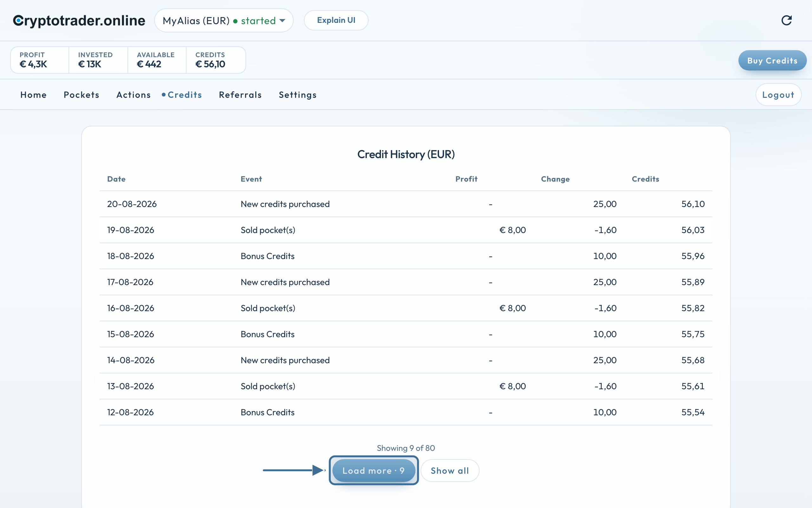Click the credits value 55,68
Image resolution: width=812 pixels, height=508 pixels.
click(x=693, y=360)
